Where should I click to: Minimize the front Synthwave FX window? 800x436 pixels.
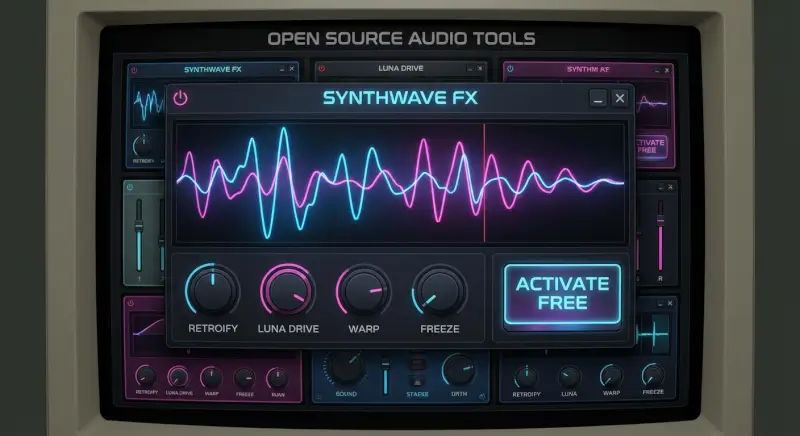click(x=598, y=98)
